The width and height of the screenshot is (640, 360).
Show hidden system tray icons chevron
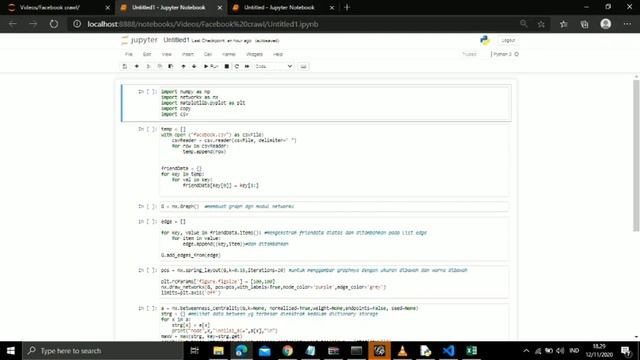coord(526,351)
